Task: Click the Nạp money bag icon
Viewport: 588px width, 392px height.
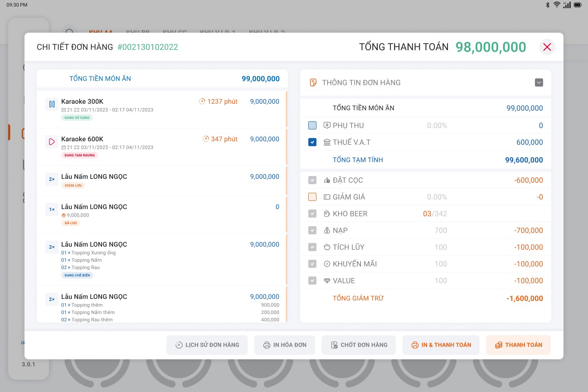Action: (x=327, y=230)
